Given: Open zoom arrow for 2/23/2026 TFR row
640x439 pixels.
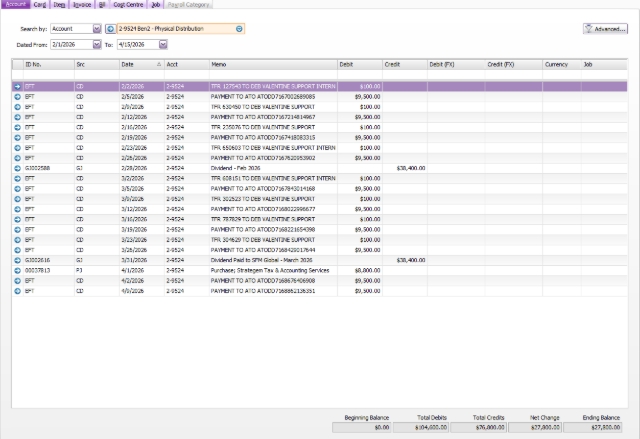Looking at the screenshot, I should click(17, 148).
